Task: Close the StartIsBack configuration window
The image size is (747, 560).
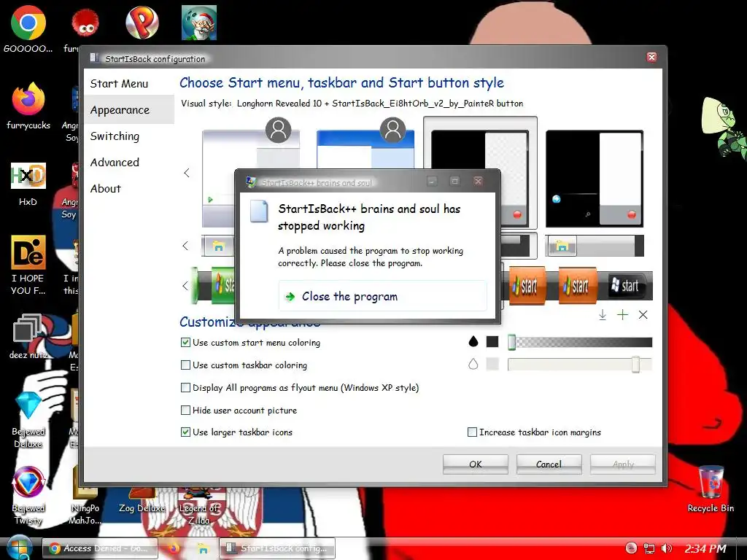Action: (651, 58)
